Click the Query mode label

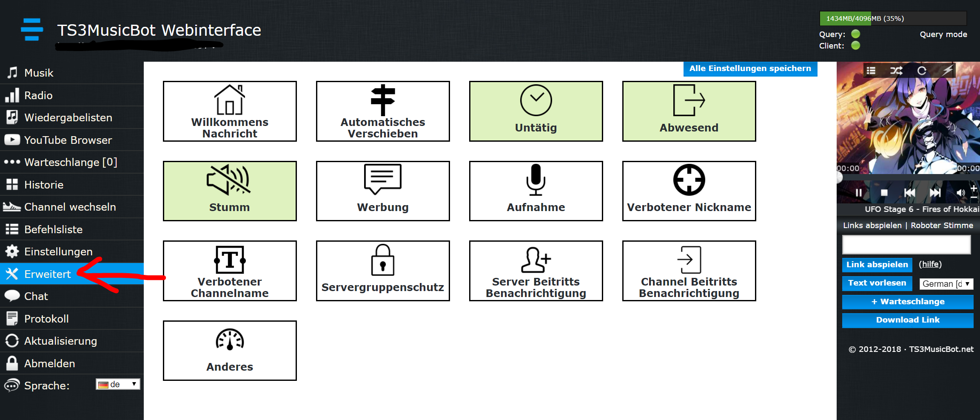[943, 34]
